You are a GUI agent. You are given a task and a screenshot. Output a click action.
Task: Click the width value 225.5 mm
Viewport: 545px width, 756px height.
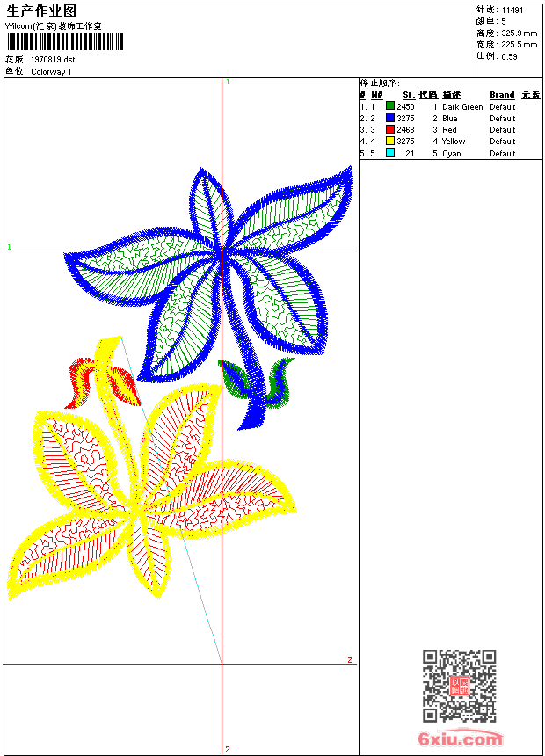coord(519,45)
